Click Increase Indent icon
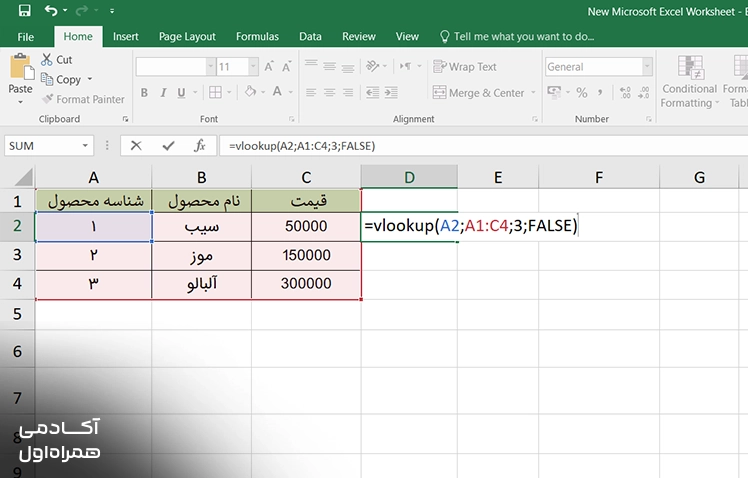 click(391, 92)
